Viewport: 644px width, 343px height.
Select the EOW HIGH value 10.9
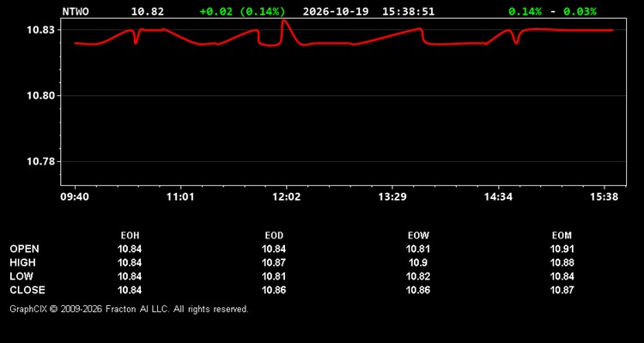click(x=418, y=262)
